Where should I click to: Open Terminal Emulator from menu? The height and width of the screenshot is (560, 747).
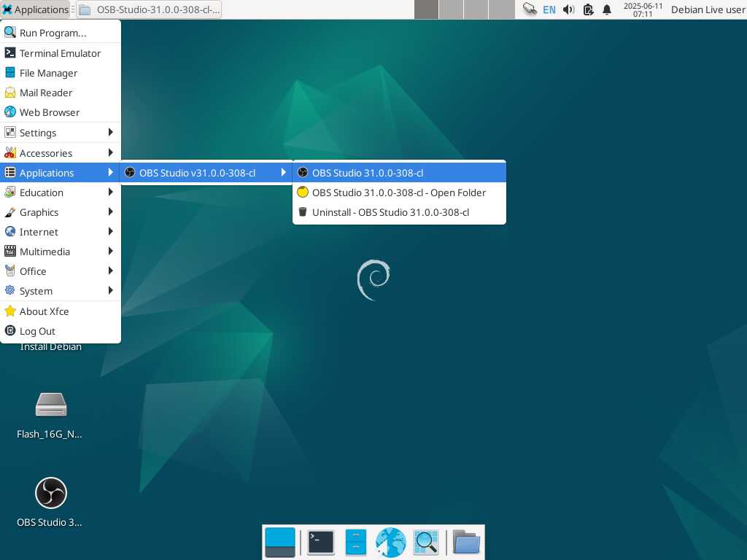(61, 53)
